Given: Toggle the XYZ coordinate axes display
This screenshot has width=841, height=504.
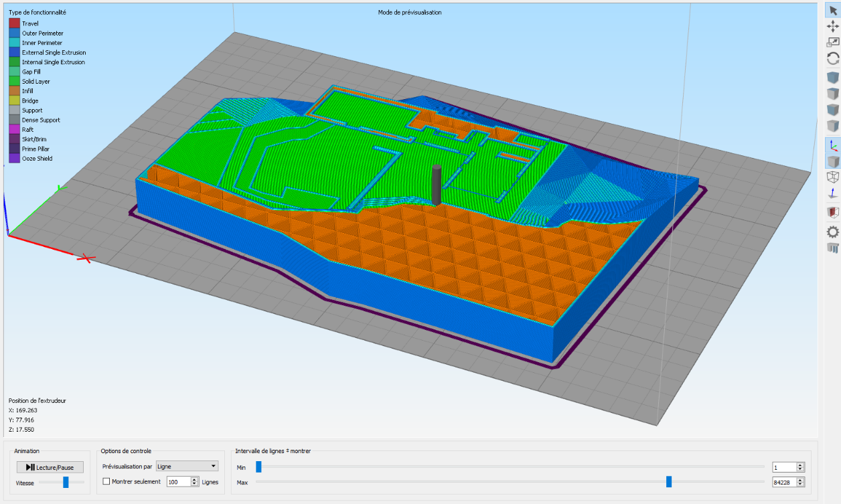Looking at the screenshot, I should point(833,145).
